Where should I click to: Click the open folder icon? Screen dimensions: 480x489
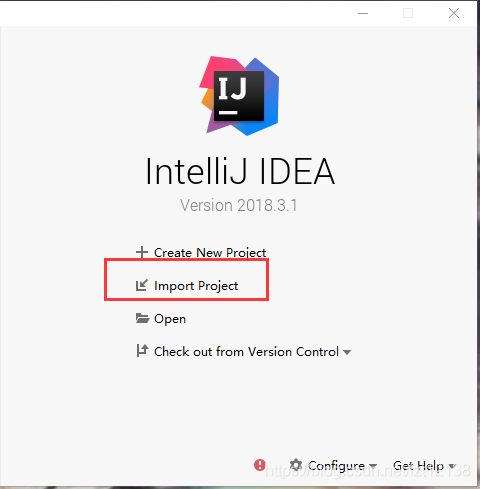tap(142, 318)
